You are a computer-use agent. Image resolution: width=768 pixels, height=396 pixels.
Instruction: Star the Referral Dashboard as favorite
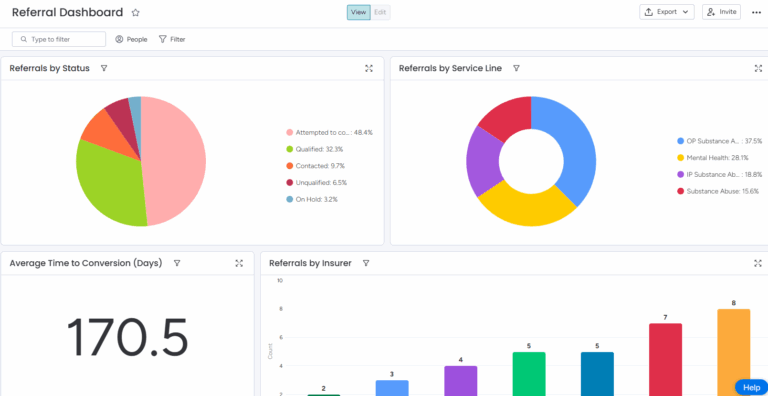click(x=136, y=13)
